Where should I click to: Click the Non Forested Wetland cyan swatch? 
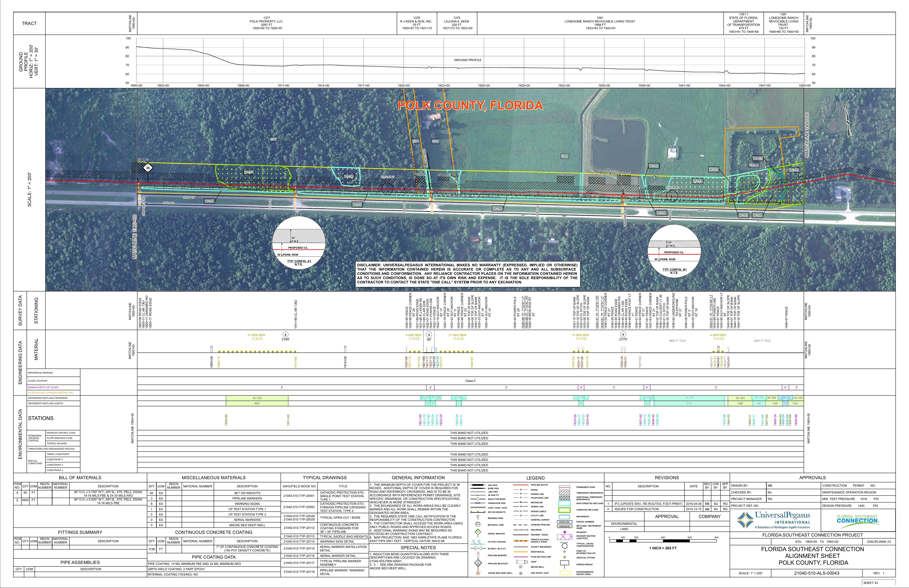point(564,503)
